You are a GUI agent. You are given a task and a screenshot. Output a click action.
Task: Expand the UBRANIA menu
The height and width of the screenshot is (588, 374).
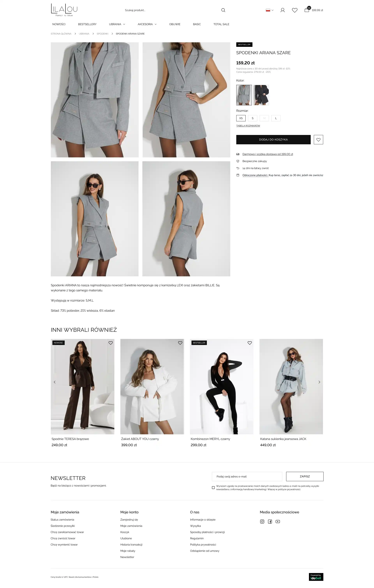point(117,24)
